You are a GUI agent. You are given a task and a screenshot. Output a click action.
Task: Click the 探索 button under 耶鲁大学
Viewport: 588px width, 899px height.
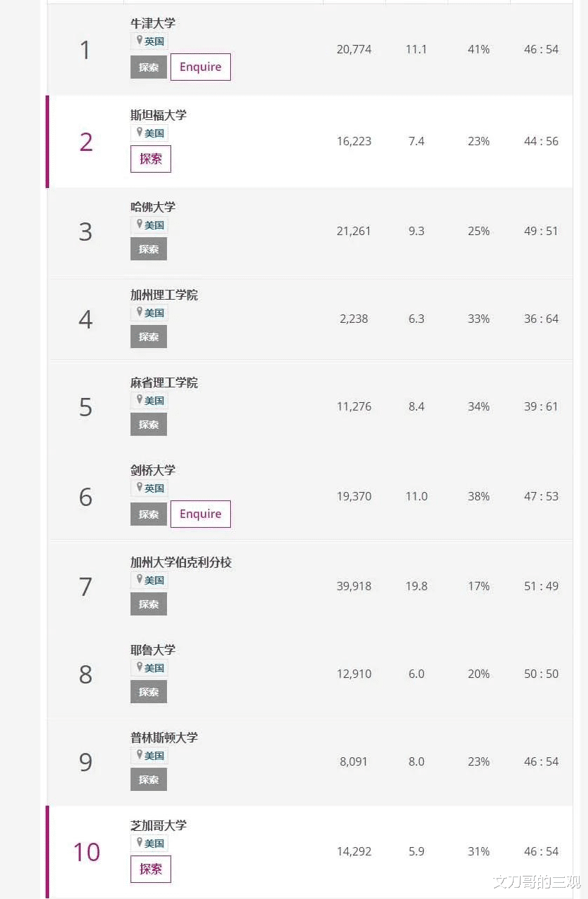(149, 692)
